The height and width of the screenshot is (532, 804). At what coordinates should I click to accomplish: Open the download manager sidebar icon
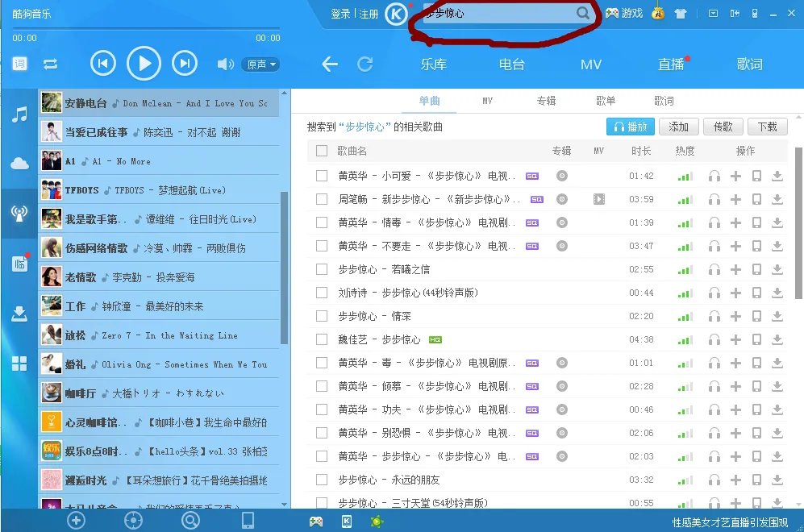pyautogui.click(x=19, y=313)
